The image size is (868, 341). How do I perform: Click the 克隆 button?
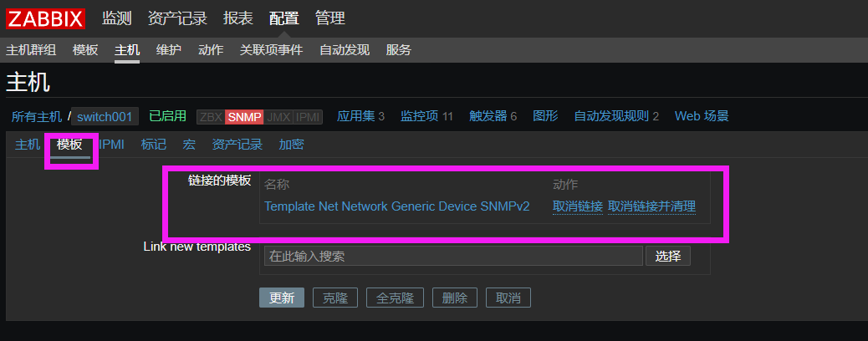[x=335, y=298]
